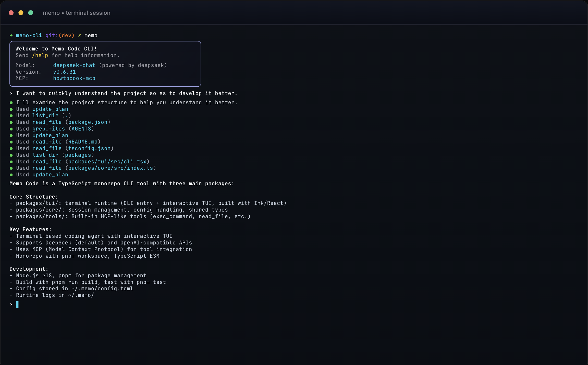Open the howtocook-mcp MCP link
The height and width of the screenshot is (365, 588).
[74, 78]
